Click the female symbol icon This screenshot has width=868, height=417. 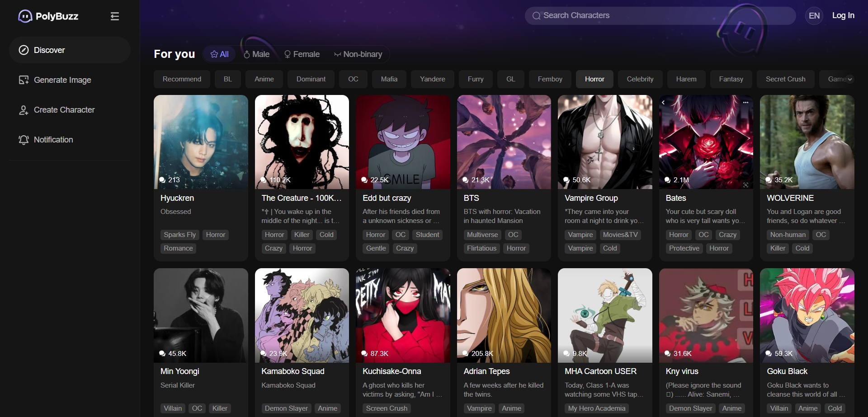tap(287, 54)
